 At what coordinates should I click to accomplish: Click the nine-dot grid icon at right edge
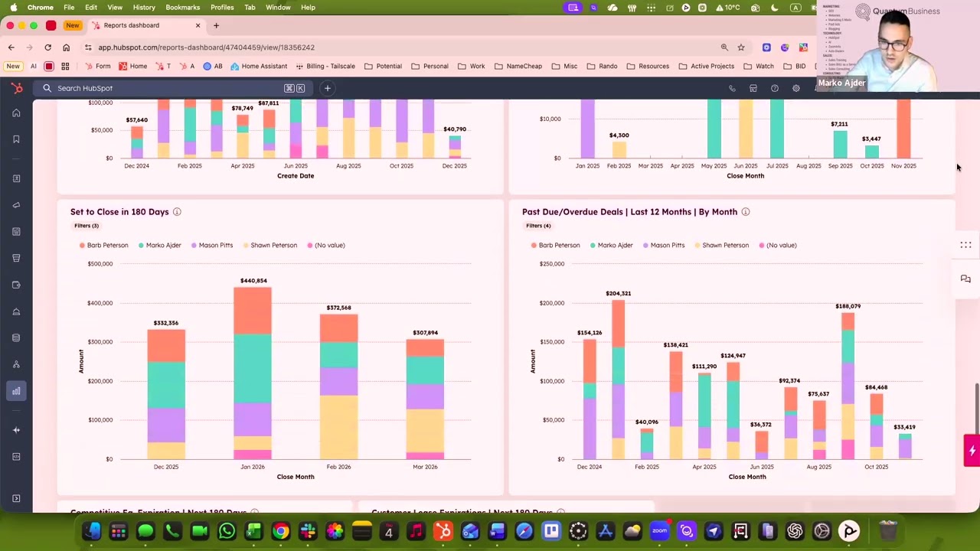[x=965, y=245]
